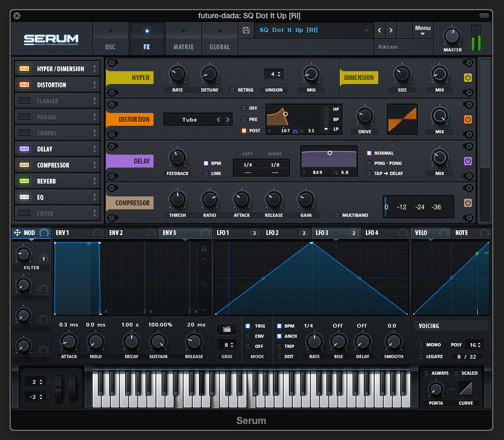Toggle the Hyper/Dimension power button
504x440 pixels.
click(x=468, y=78)
